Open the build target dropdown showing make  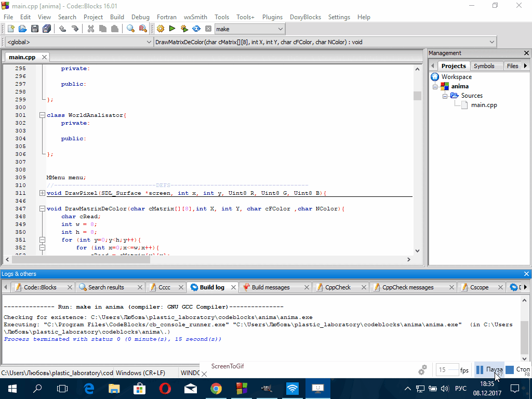point(250,29)
